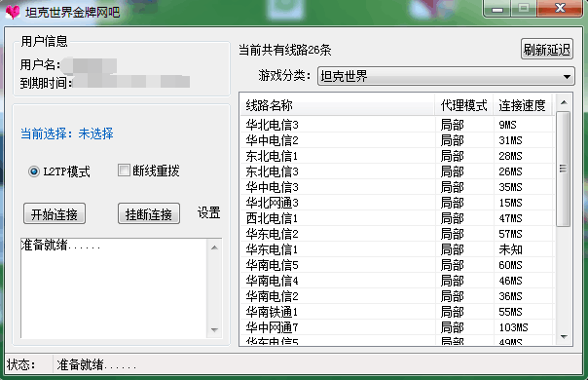This screenshot has width=588, height=380.
Task: Click the line list scrollbar up arrow
Action: click(564, 102)
